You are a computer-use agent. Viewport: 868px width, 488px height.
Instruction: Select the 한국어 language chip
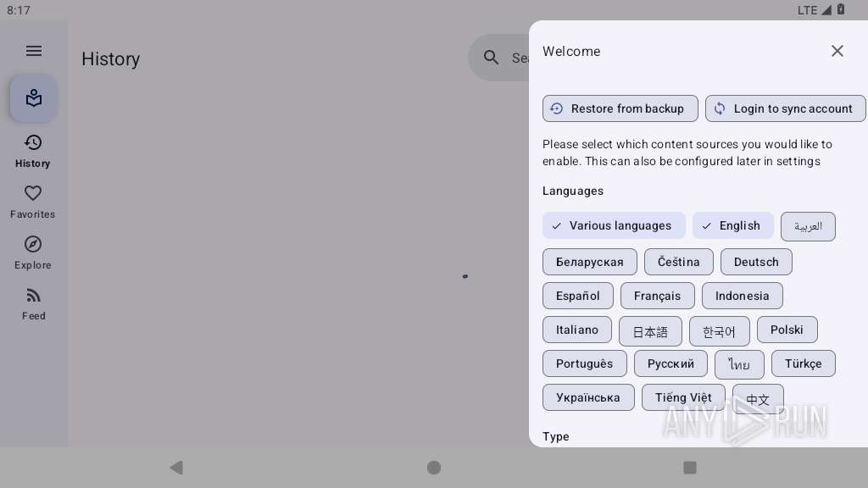click(719, 331)
